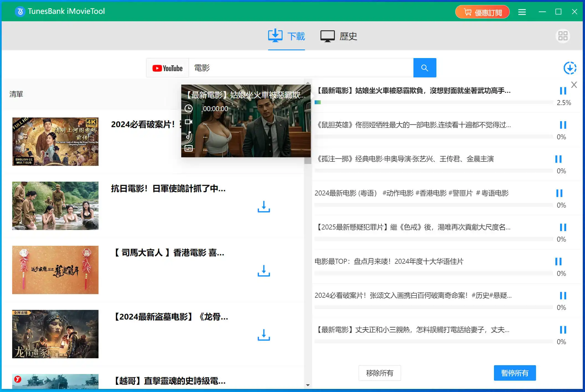This screenshot has height=392, width=585.
Task: Click the search field containing 電影
Action: (x=301, y=68)
